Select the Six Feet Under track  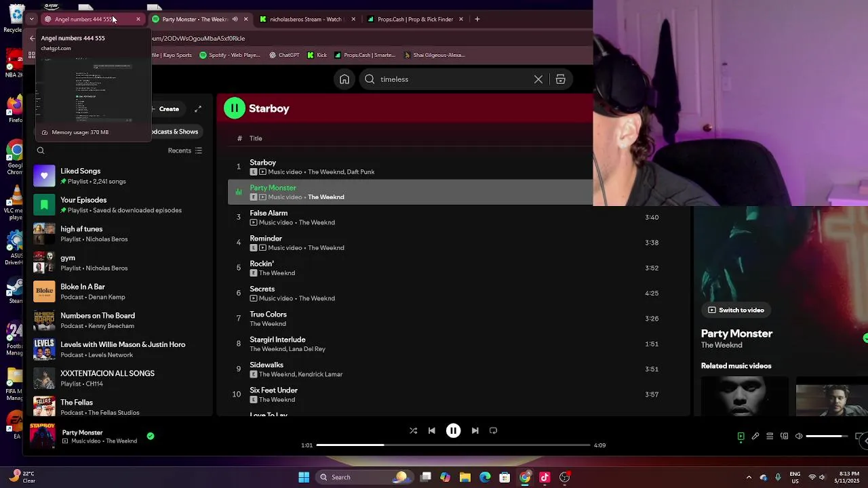454,394
